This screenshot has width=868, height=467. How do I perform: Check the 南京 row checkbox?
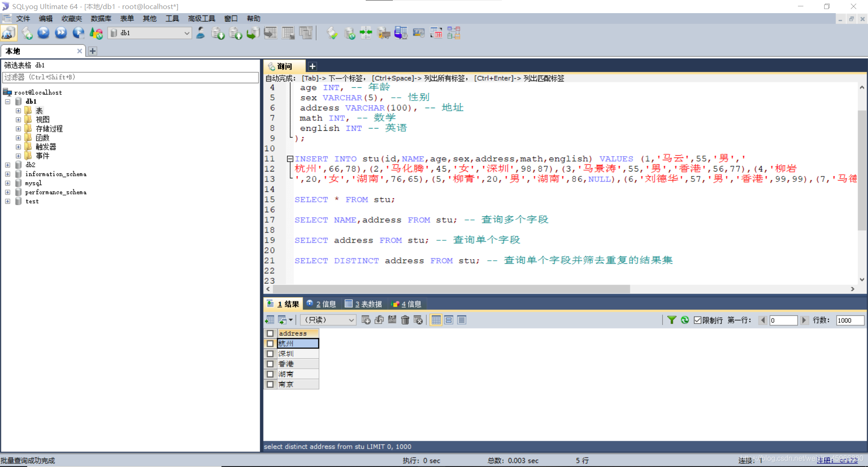[270, 384]
